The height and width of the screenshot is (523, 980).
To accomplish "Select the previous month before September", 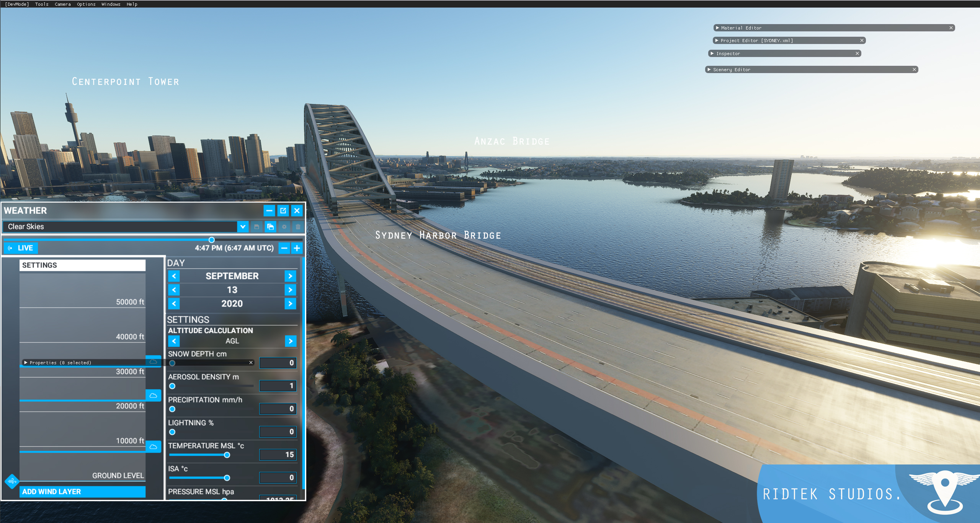I will coord(174,276).
